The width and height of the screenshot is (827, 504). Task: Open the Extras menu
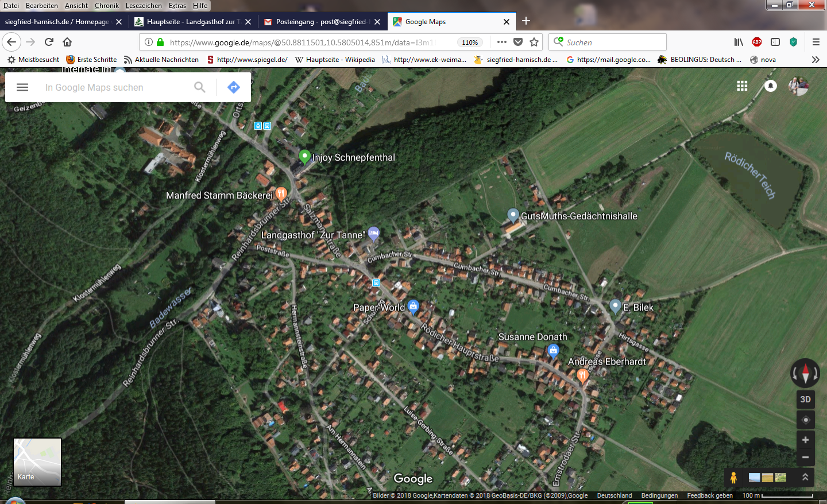pyautogui.click(x=177, y=6)
